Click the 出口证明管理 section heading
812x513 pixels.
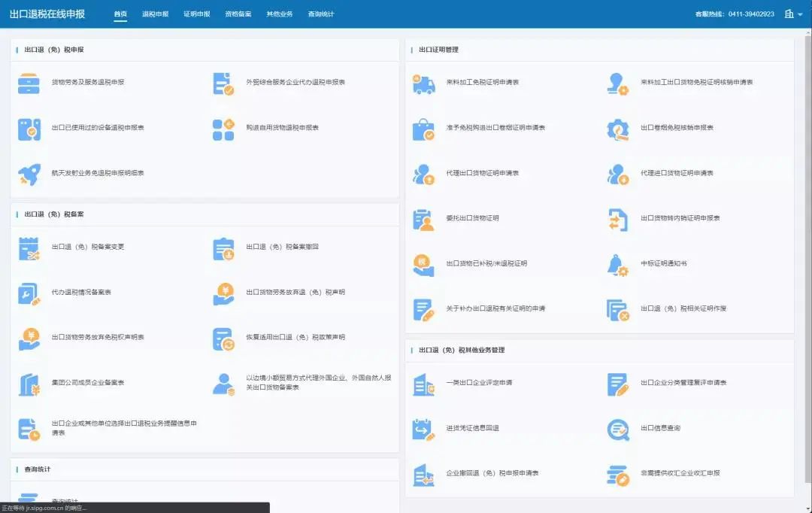438,50
